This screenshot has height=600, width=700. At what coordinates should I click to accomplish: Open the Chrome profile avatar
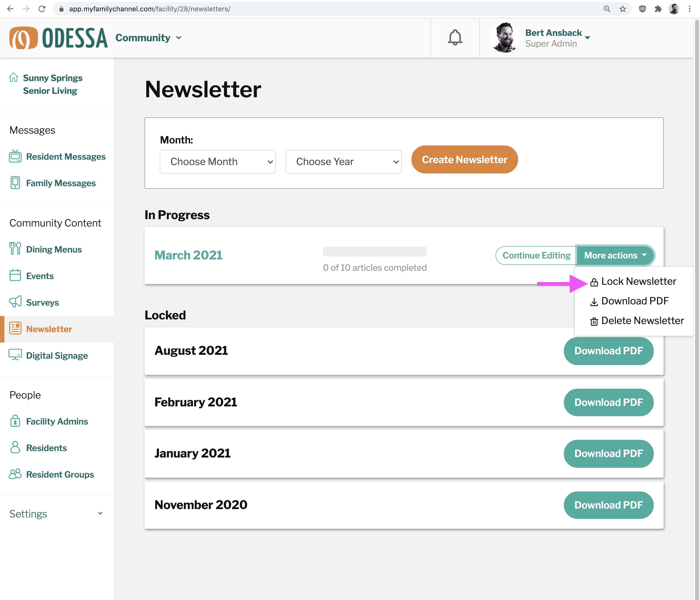click(674, 9)
